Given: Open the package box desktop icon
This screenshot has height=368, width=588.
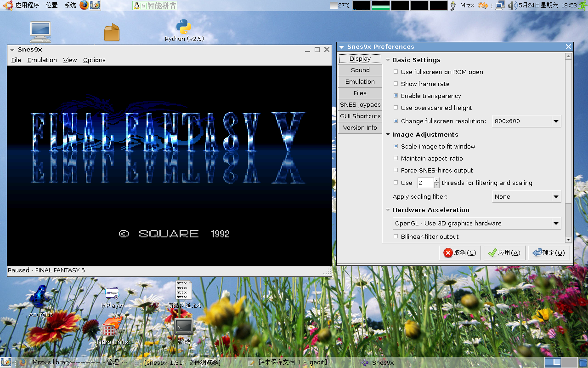Looking at the screenshot, I should point(112,33).
